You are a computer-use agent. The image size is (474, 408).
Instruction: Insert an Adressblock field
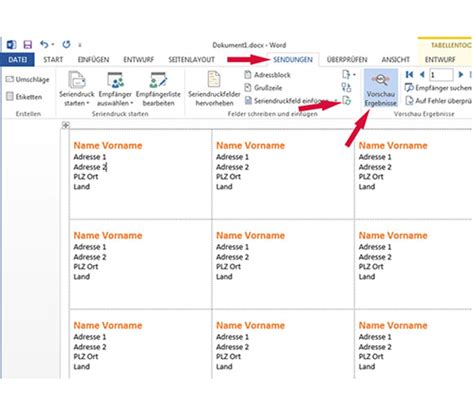[268, 75]
